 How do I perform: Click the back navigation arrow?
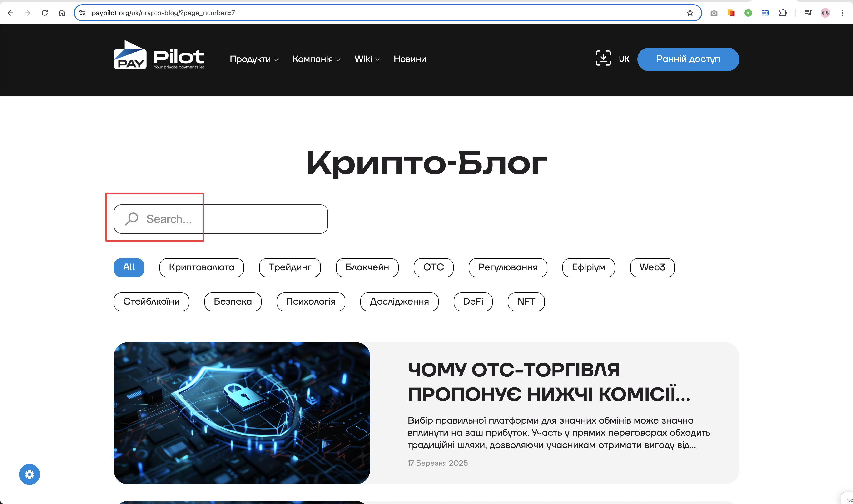pyautogui.click(x=10, y=13)
